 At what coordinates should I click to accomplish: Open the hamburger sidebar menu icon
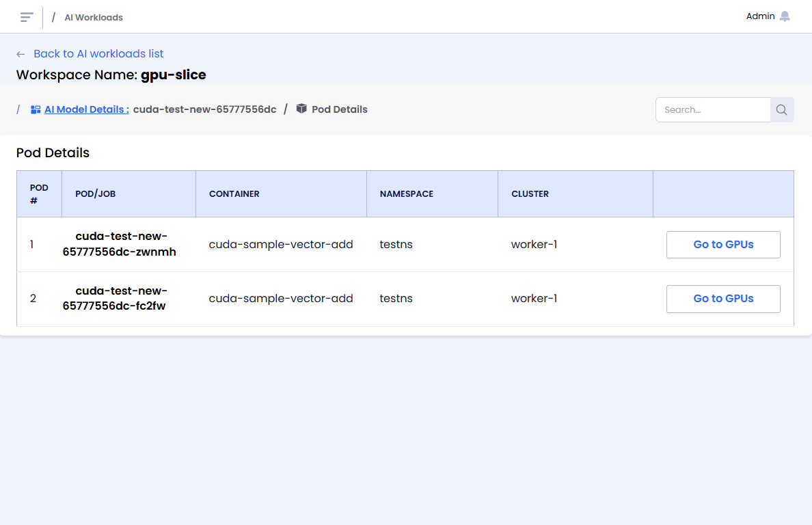[x=27, y=17]
